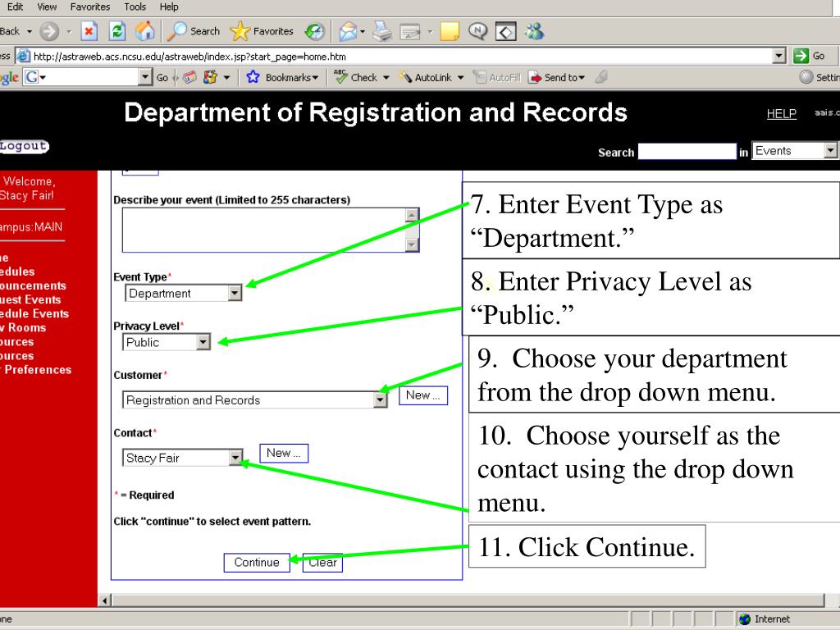Click AutoLink in the Google toolbar

point(426,77)
